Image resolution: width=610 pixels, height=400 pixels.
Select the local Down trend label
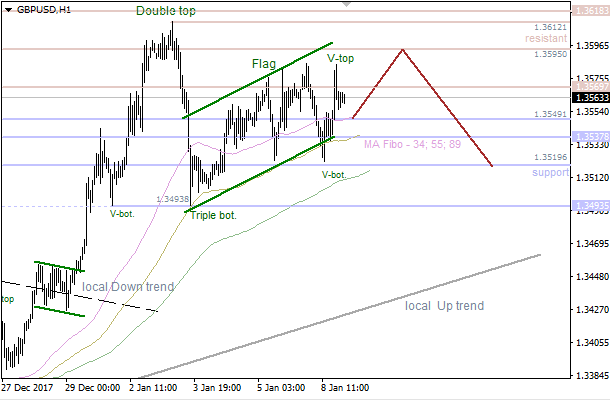pos(128,286)
